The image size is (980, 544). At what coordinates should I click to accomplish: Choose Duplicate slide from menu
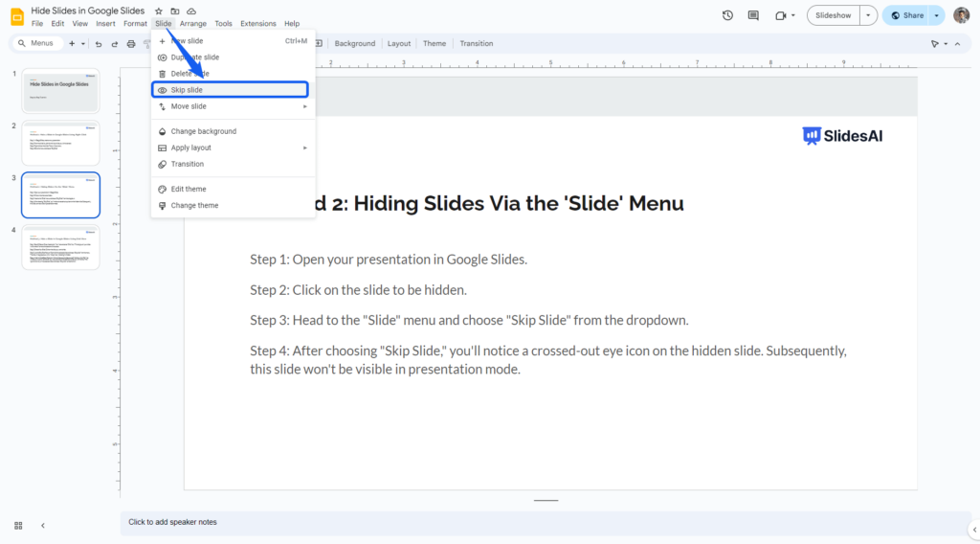tap(233, 57)
